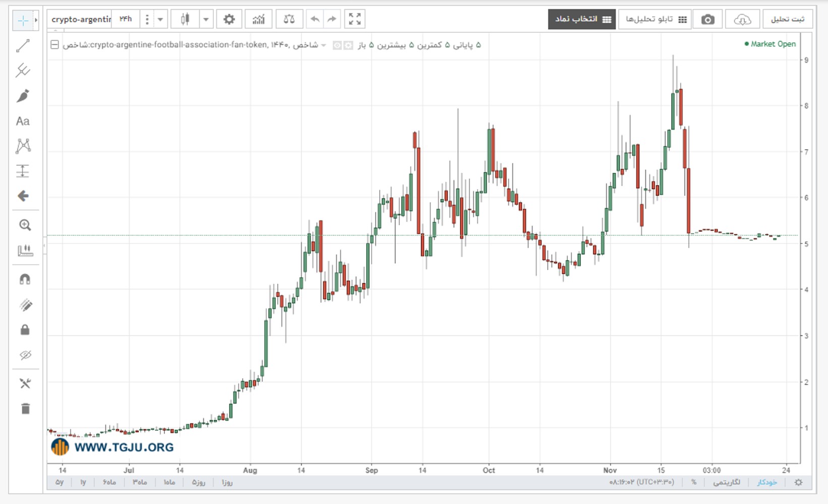Click the ثبت تحلیل button
The width and height of the screenshot is (828, 504).
point(787,19)
